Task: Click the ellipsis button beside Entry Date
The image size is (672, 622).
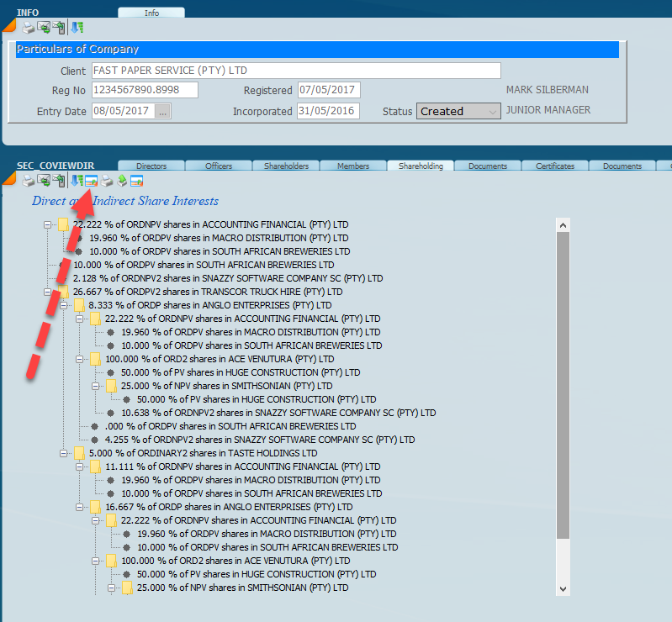Action: coord(163,111)
